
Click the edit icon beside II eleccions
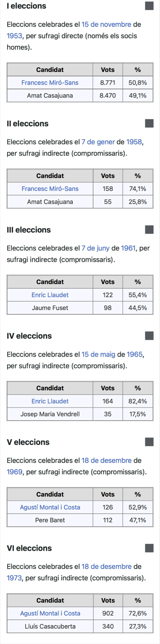click(149, 123)
